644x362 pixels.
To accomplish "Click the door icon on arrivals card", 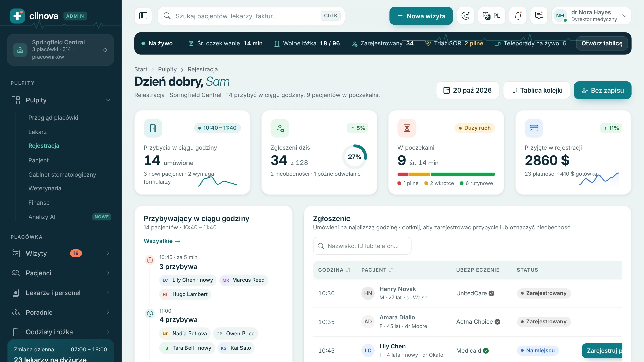I will coord(153,128).
